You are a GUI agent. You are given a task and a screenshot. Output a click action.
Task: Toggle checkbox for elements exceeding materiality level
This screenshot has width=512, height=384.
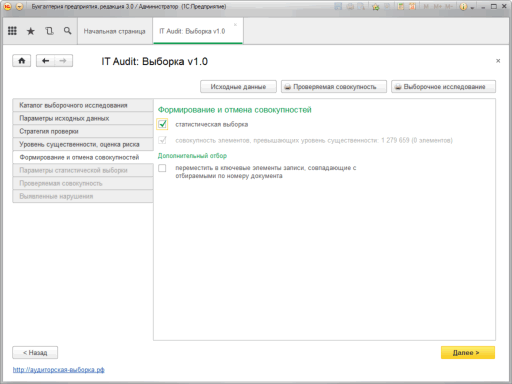(162, 140)
